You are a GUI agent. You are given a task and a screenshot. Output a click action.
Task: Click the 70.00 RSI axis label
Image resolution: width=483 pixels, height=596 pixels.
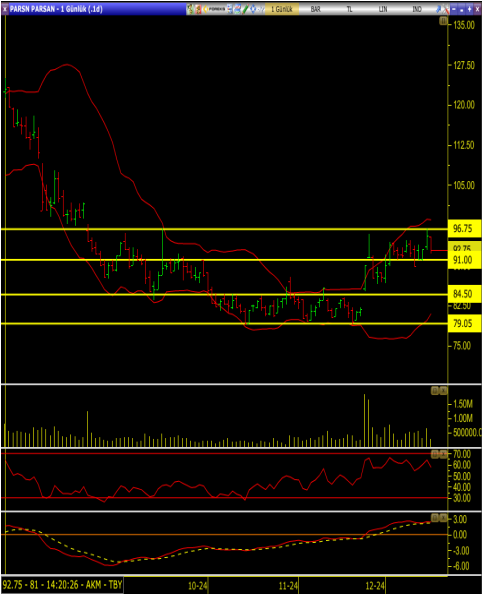click(462, 454)
